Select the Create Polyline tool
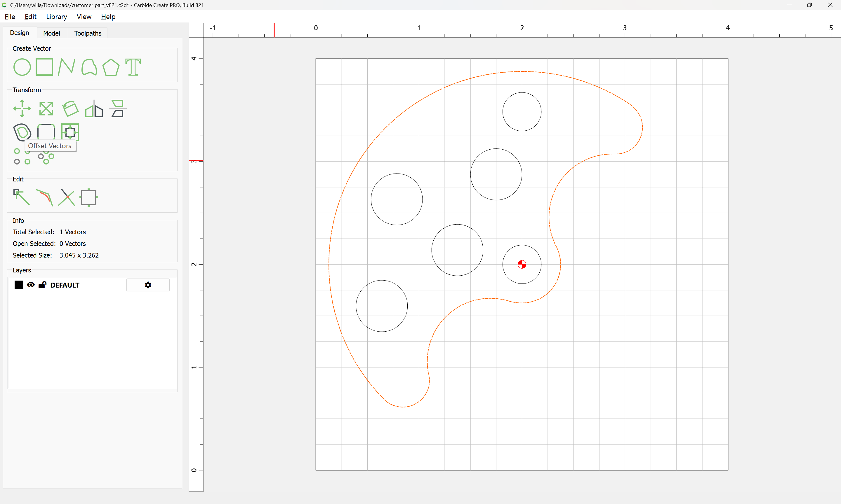Image resolution: width=841 pixels, height=504 pixels. coord(66,67)
